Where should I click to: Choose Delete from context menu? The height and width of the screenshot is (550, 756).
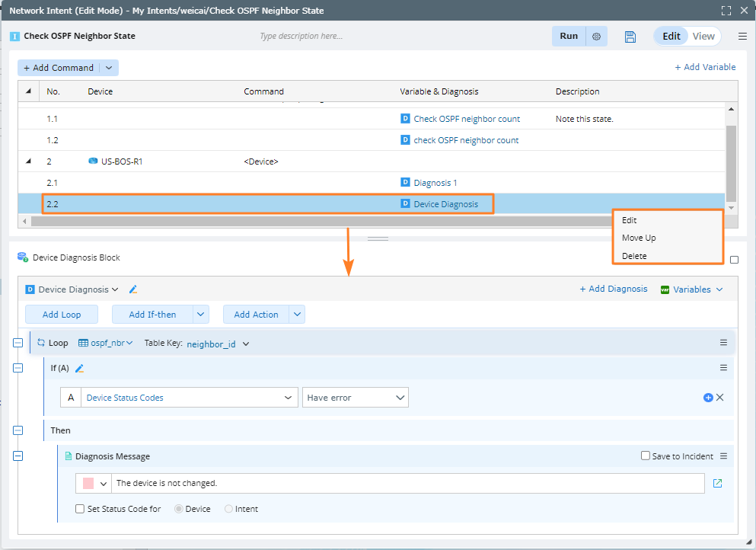634,256
